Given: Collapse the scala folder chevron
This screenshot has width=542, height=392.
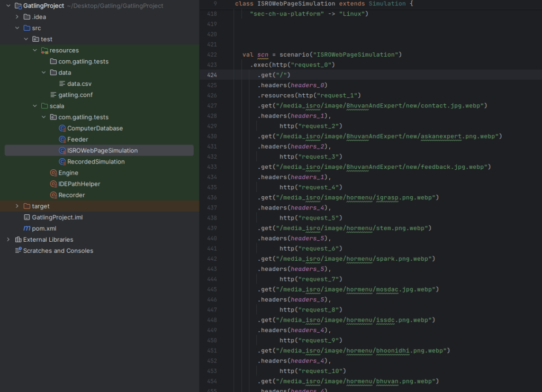Looking at the screenshot, I should (x=35, y=106).
